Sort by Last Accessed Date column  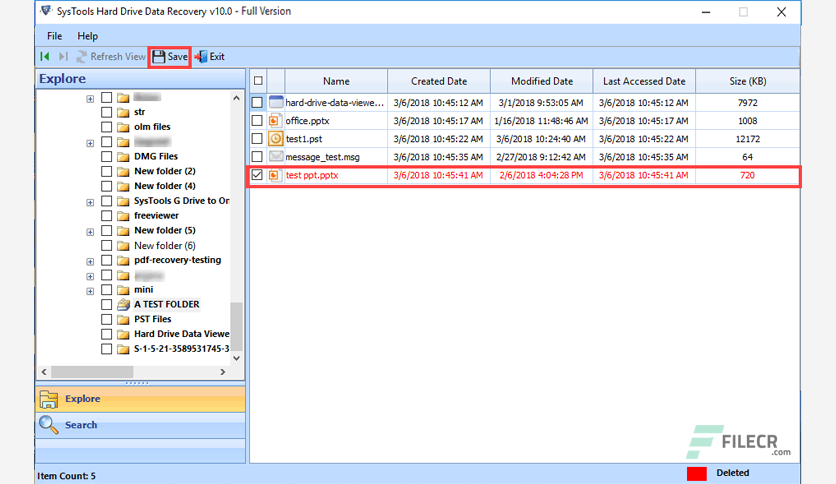[644, 81]
